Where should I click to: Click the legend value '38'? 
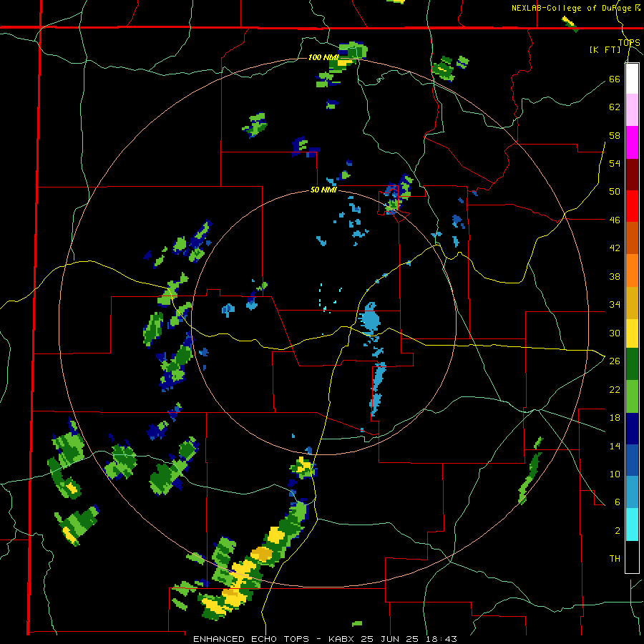point(615,277)
